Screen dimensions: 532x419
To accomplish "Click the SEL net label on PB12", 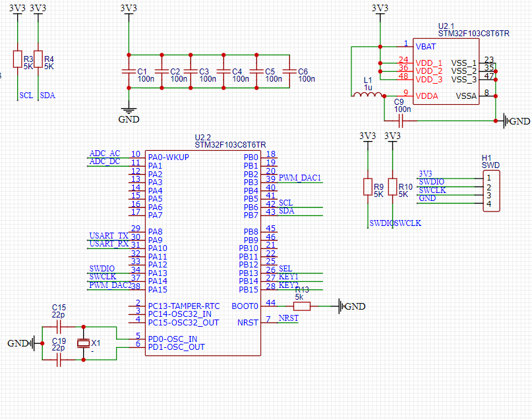I will 285,269.
